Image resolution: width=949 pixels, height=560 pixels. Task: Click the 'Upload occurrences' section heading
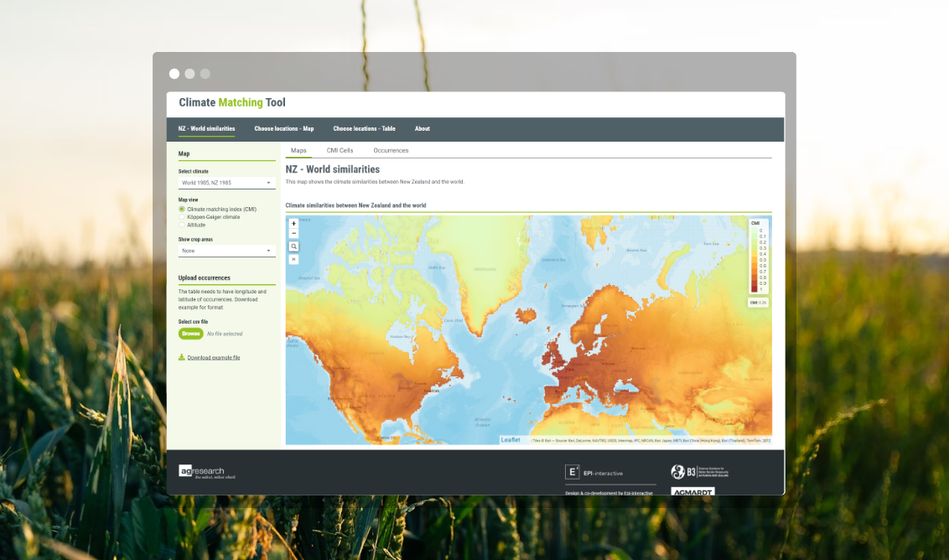coord(204,277)
